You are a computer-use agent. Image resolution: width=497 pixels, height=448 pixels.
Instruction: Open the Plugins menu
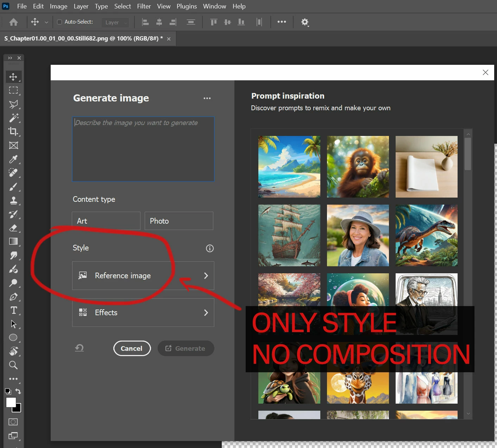pyautogui.click(x=187, y=6)
